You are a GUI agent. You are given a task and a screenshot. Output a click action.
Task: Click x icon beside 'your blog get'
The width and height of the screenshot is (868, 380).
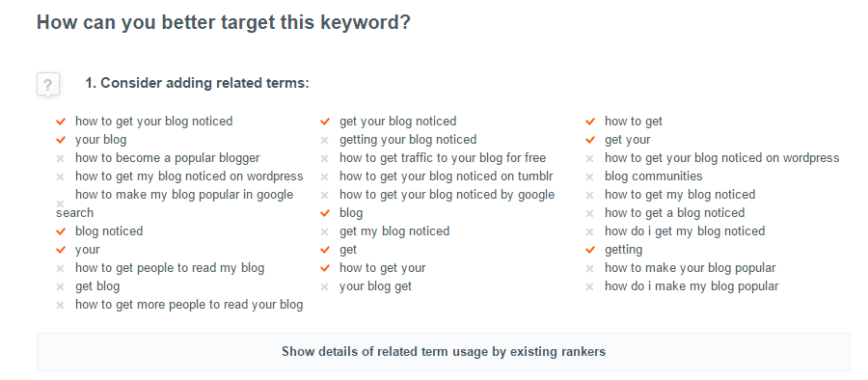tap(324, 287)
